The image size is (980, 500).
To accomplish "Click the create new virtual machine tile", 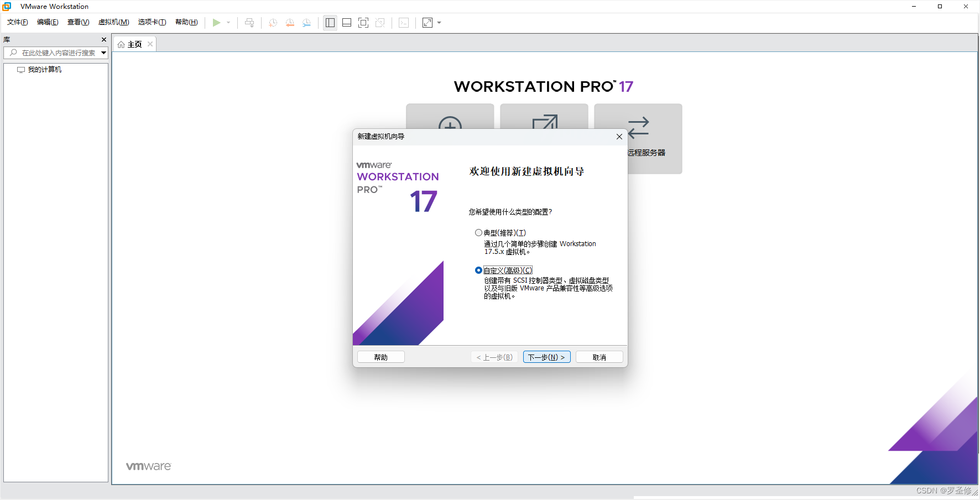I will (450, 117).
